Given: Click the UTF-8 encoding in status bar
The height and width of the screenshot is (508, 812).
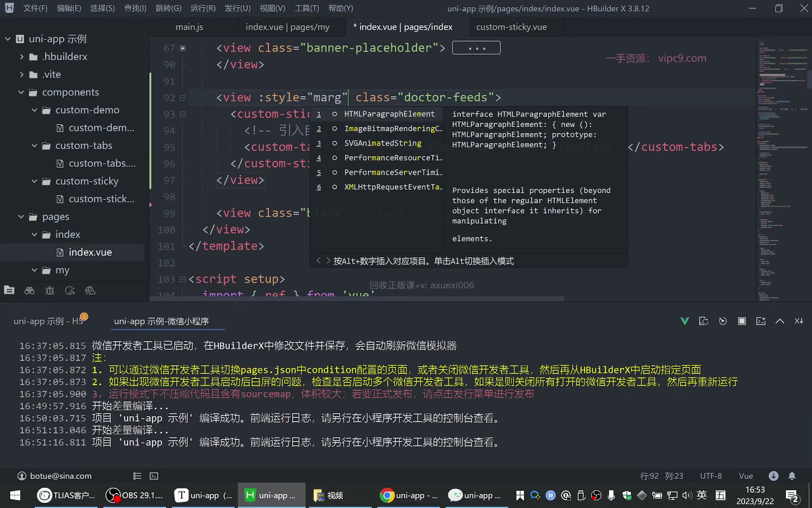Looking at the screenshot, I should tap(711, 476).
